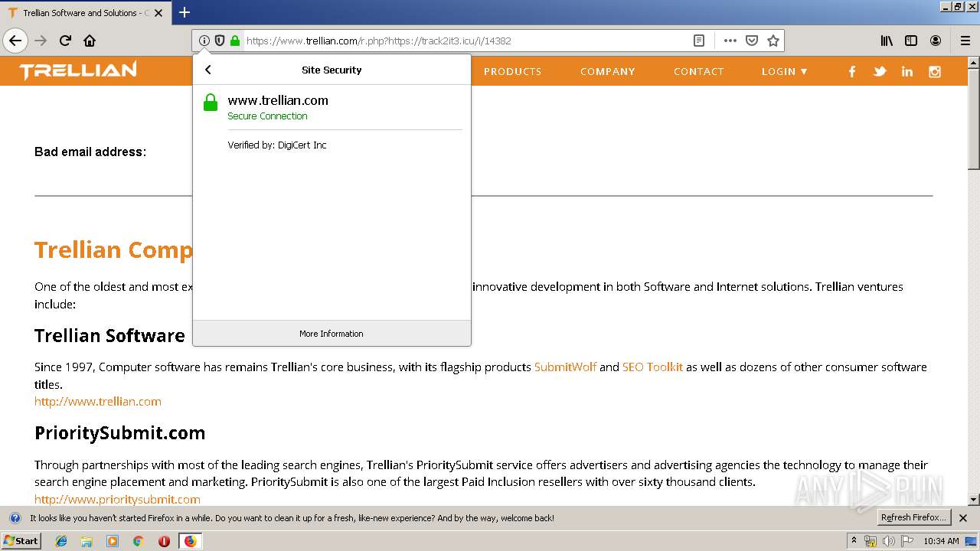Click the Firefox taskbar button
The width and height of the screenshot is (980, 551).
click(190, 541)
